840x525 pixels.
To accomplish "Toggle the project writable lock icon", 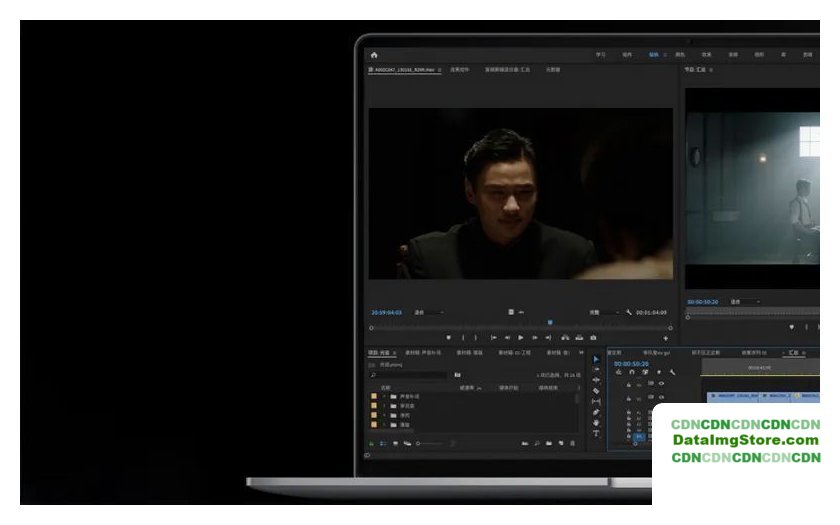I will pos(371,444).
